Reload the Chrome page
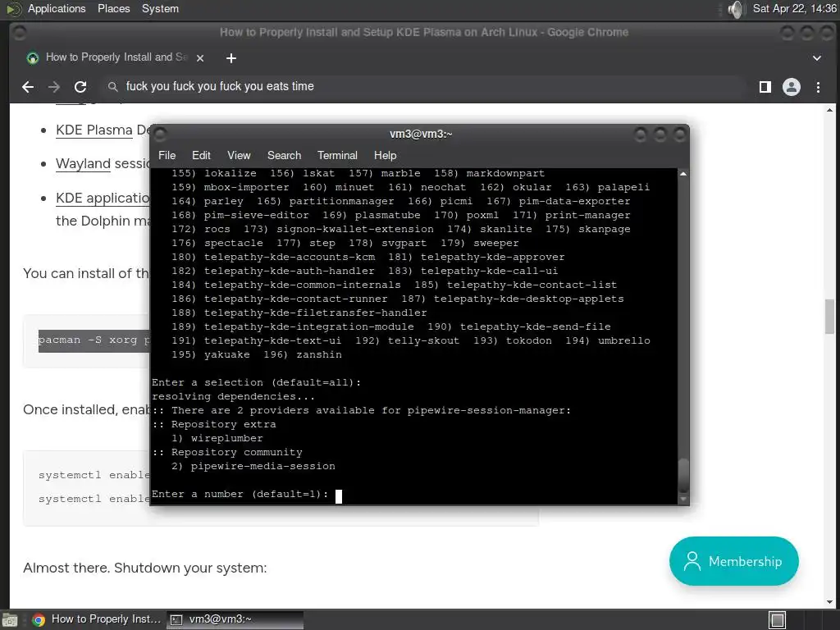Viewport: 840px width, 630px height. [x=80, y=87]
